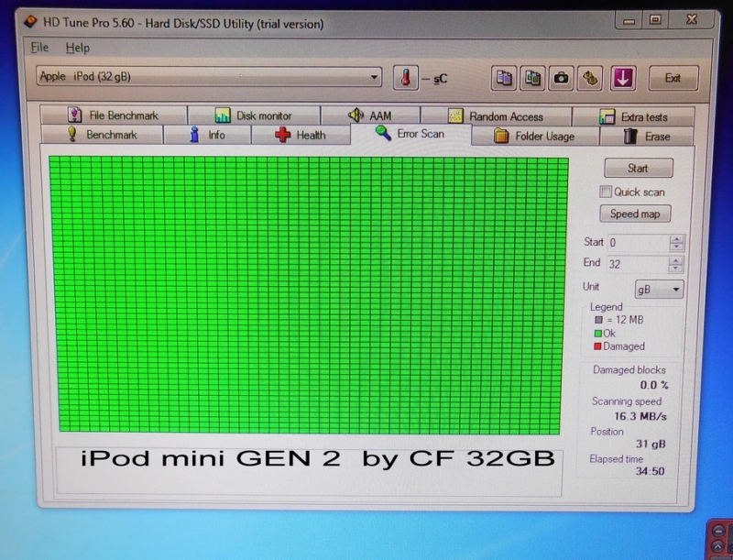Click the Exit button
The height and width of the screenshot is (560, 733).
point(673,78)
